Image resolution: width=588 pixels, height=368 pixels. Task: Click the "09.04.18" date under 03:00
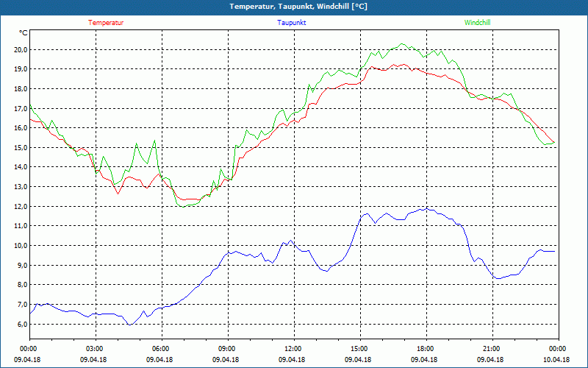pos(93,360)
